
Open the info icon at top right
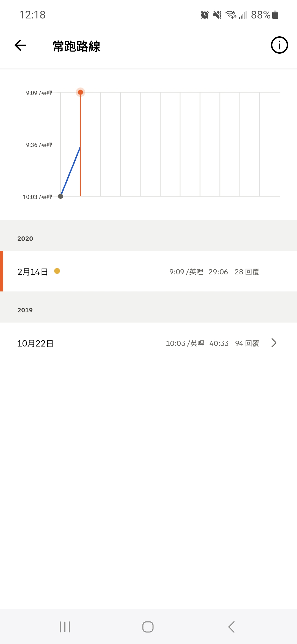coord(279,45)
